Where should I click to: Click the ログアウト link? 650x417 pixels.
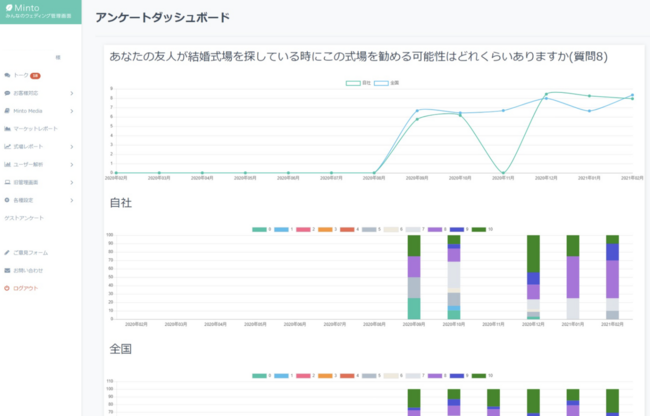26,288
